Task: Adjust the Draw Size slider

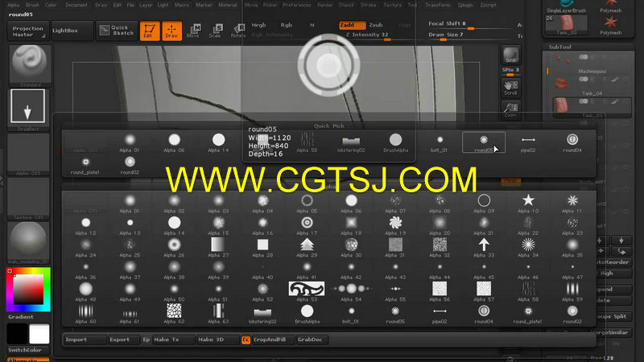Action: [x=469, y=35]
